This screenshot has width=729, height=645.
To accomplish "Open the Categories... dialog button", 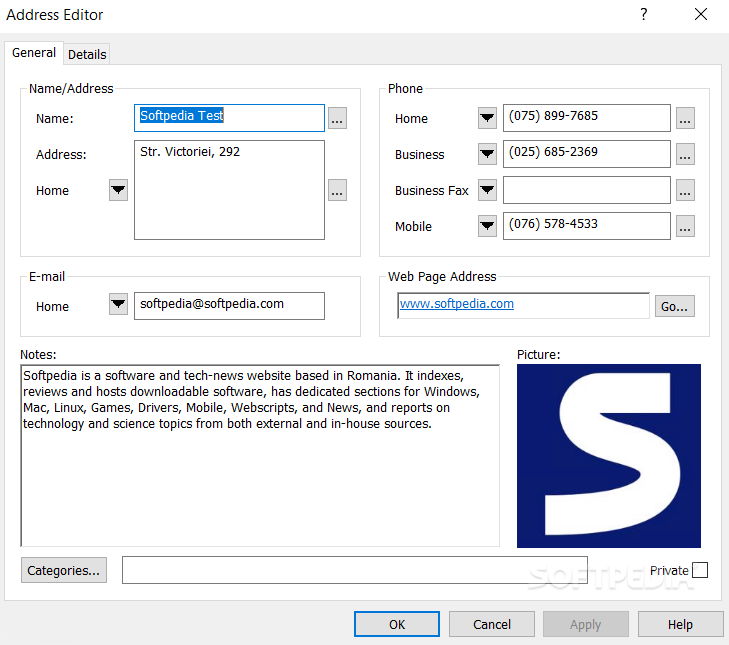I will click(64, 570).
